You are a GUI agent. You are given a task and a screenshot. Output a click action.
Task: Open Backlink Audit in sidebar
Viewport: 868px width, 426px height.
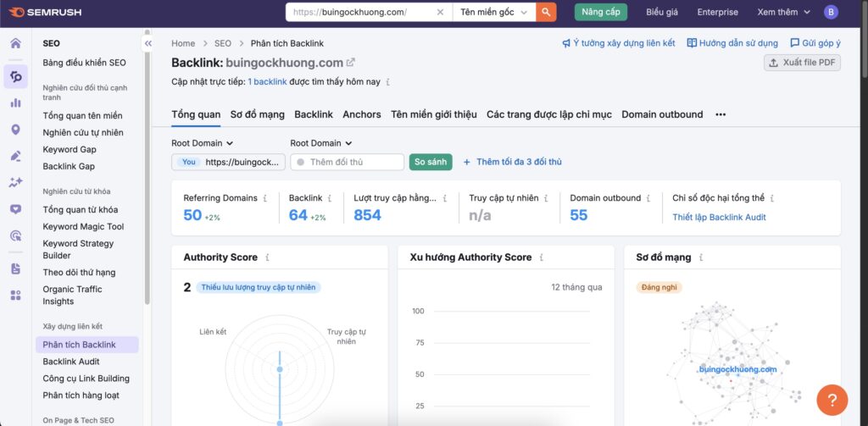pos(71,362)
